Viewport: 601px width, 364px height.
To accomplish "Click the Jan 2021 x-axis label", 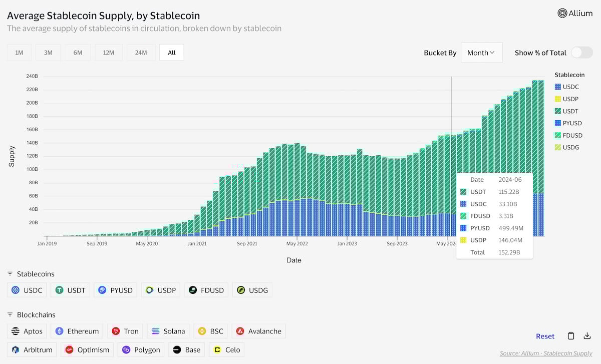I will click(197, 244).
